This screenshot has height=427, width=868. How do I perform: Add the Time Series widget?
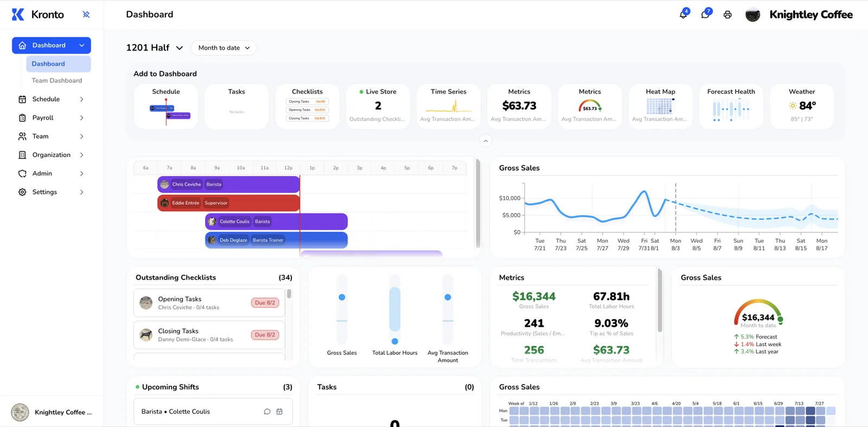pyautogui.click(x=449, y=106)
